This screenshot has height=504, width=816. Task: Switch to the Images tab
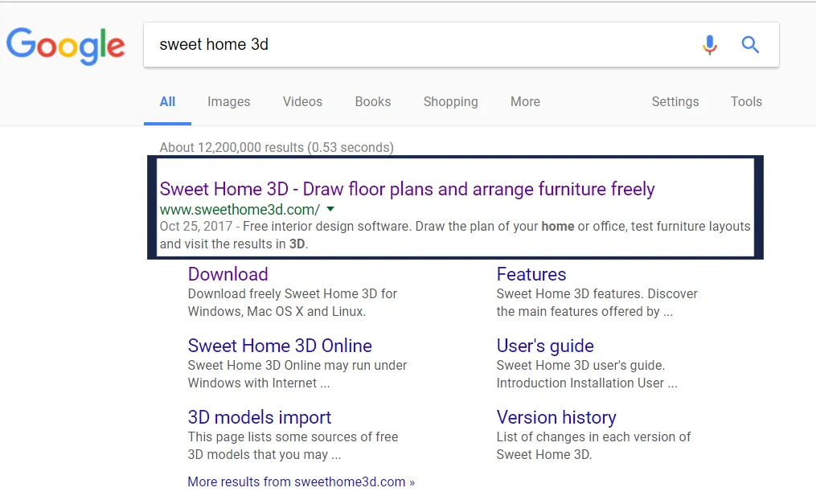229,102
